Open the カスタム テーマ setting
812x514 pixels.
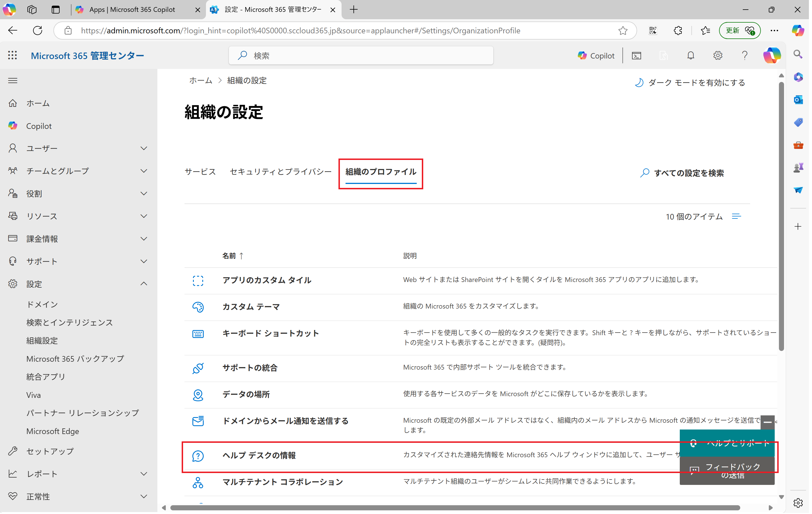pos(251,307)
